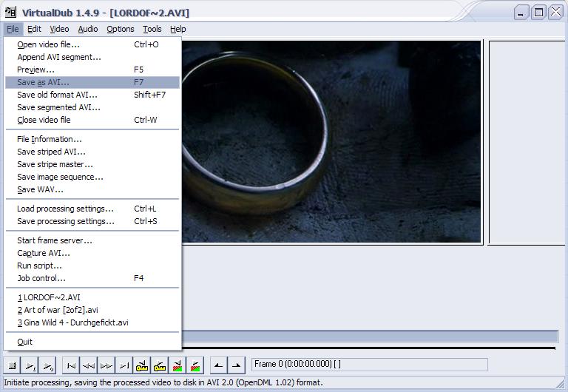
Task: Select Save image sequence
Action: pyautogui.click(x=92, y=178)
